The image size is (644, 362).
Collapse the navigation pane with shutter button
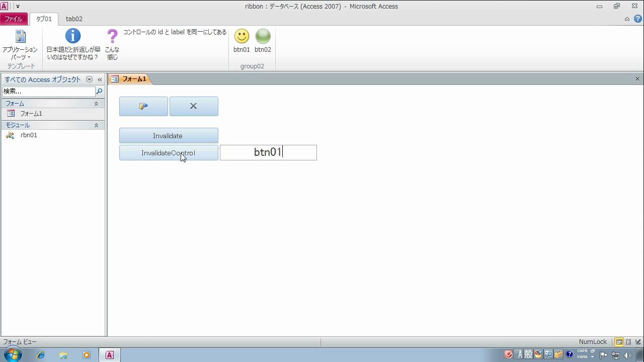point(100,79)
